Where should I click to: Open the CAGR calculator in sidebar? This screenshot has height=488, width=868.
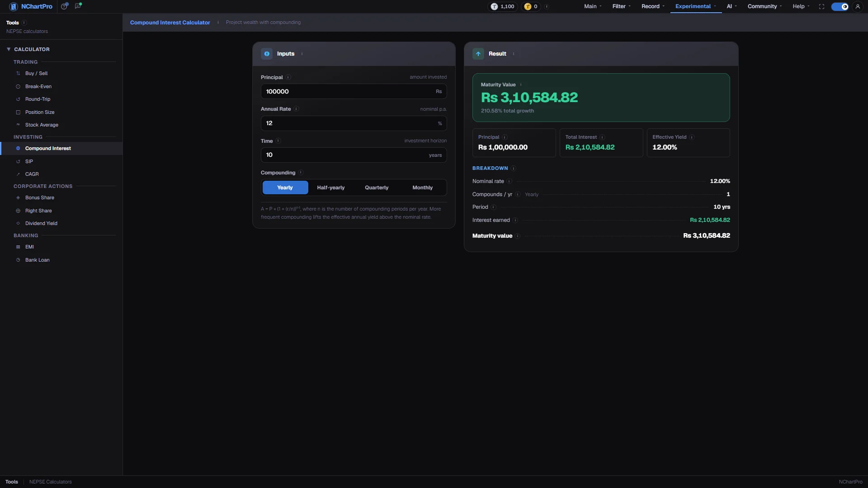(x=61, y=174)
